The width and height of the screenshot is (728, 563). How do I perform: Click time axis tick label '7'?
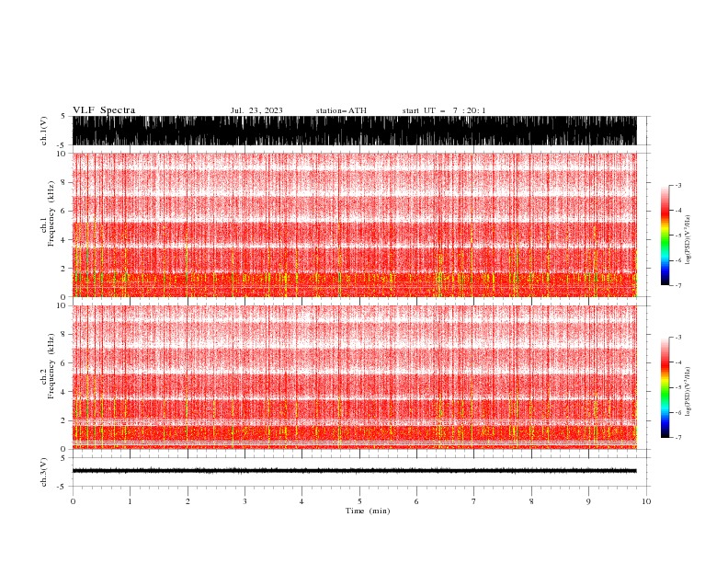click(474, 501)
